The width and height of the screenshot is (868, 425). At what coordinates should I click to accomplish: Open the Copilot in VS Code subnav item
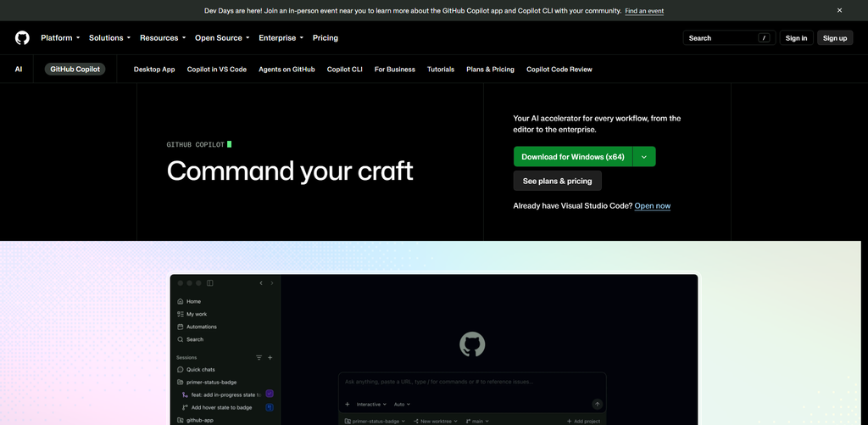coord(216,70)
